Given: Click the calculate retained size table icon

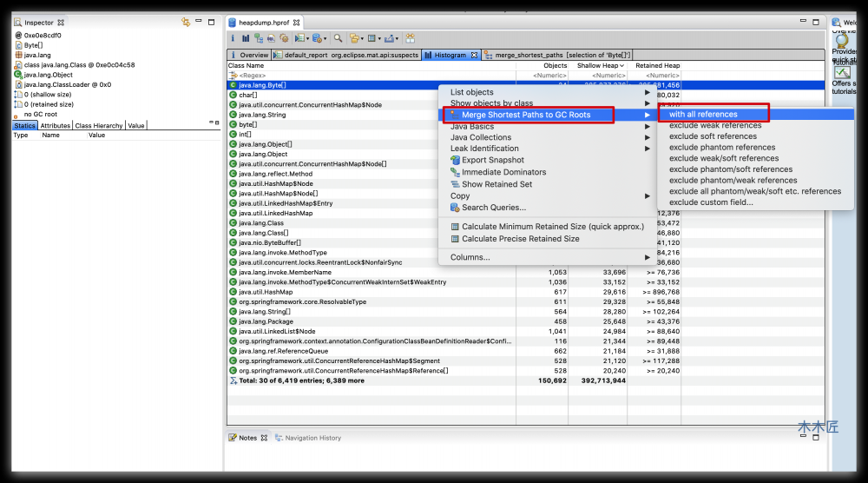Looking at the screenshot, I should tap(372, 38).
